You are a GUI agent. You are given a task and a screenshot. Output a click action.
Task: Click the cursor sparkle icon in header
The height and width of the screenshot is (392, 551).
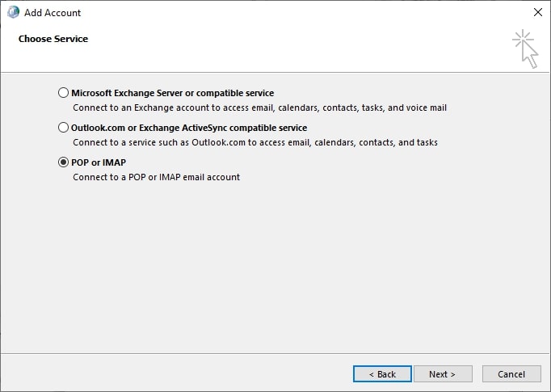tap(525, 48)
